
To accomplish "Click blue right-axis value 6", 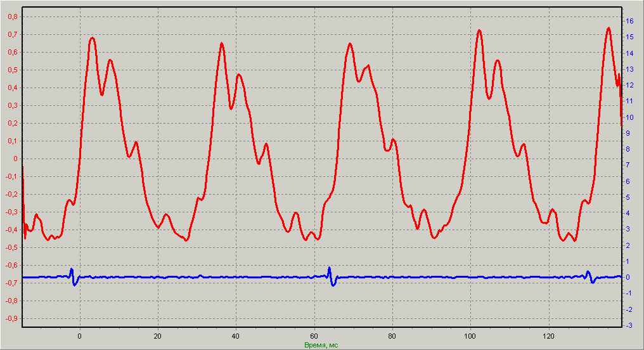I will point(628,181).
